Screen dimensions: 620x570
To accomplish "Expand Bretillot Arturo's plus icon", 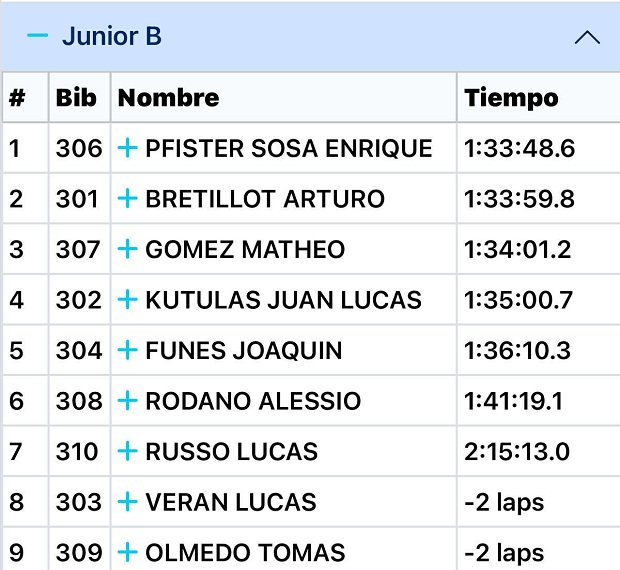I will point(127,199).
